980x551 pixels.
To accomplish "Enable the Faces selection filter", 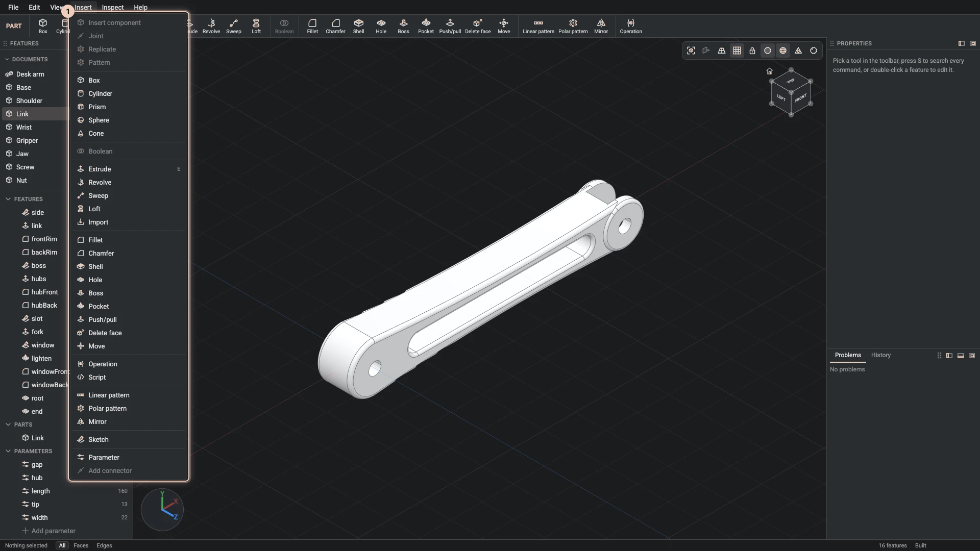I will (x=81, y=545).
